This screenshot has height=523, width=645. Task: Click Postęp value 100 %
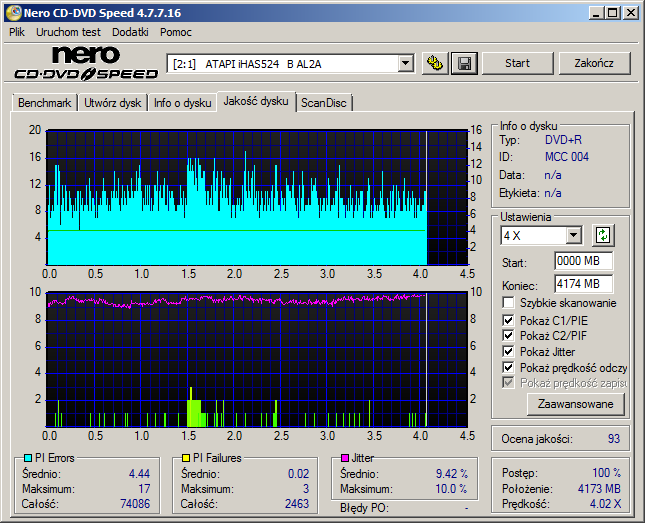tap(607, 473)
